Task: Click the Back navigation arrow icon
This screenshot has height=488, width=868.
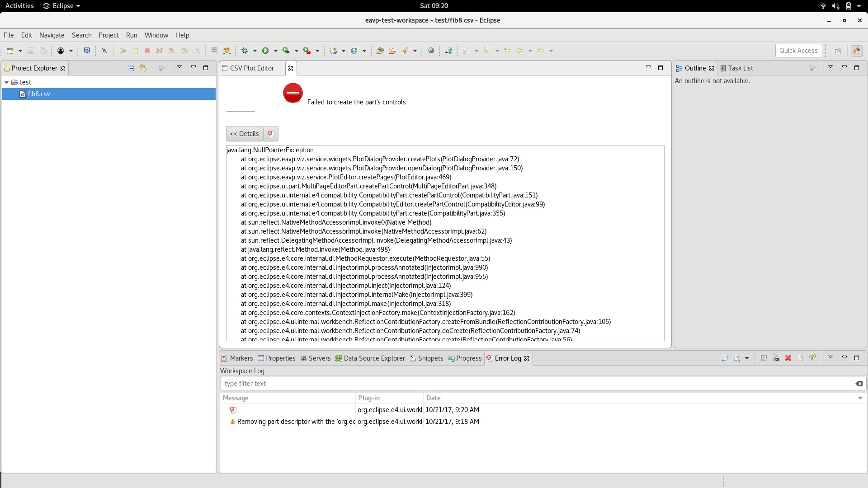Action: [x=520, y=51]
